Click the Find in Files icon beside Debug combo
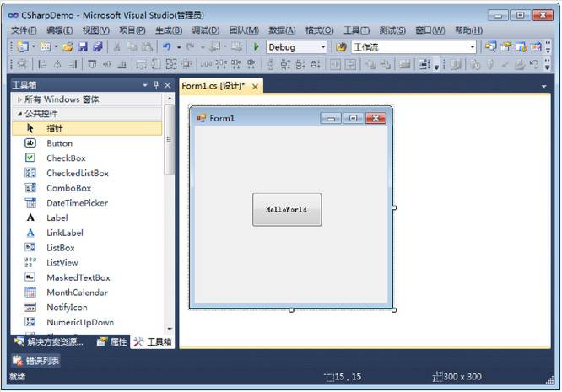 pos(341,47)
